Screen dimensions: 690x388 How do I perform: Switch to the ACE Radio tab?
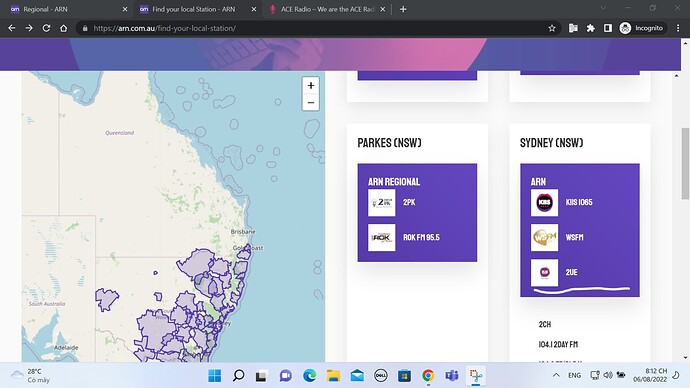coord(327,9)
